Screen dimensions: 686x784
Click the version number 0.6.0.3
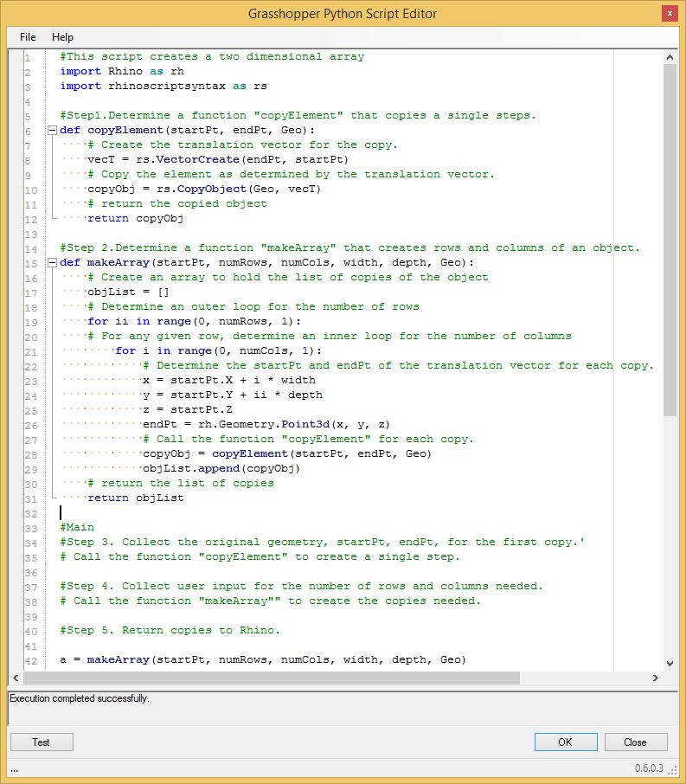pos(649,768)
